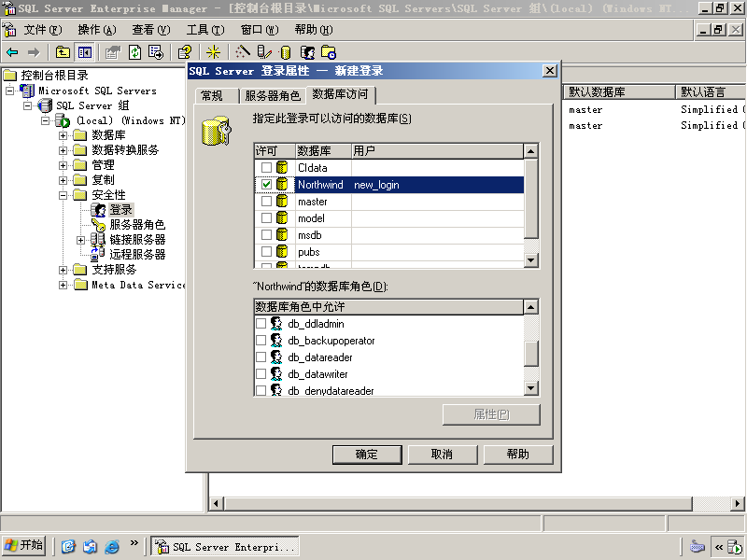This screenshot has width=747, height=560.
Task: Select the Northwind row in database list
Action: [x=389, y=184]
